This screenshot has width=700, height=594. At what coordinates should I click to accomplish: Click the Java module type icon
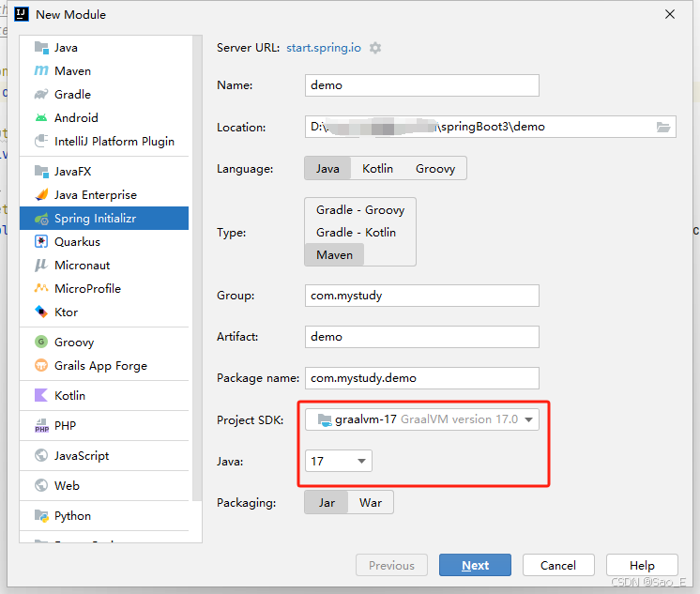pyautogui.click(x=41, y=47)
